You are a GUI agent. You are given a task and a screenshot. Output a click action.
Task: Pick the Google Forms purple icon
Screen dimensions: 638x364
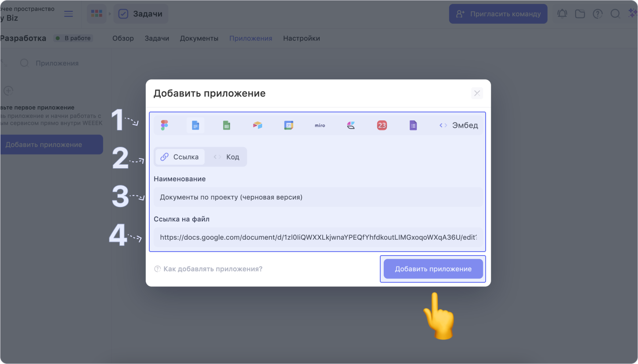coord(413,126)
